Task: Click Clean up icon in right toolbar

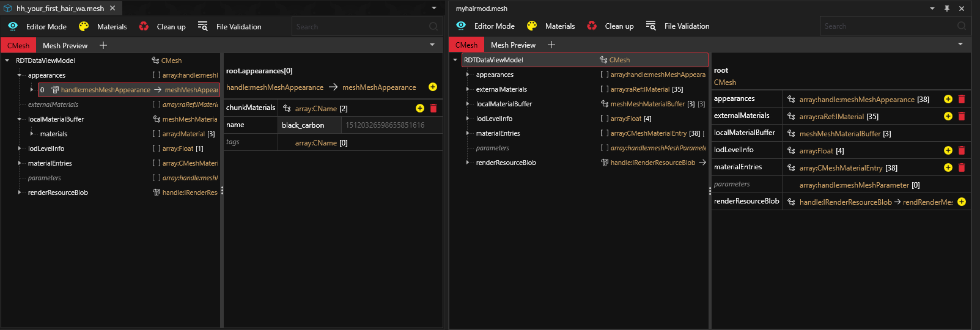Action: [592, 26]
